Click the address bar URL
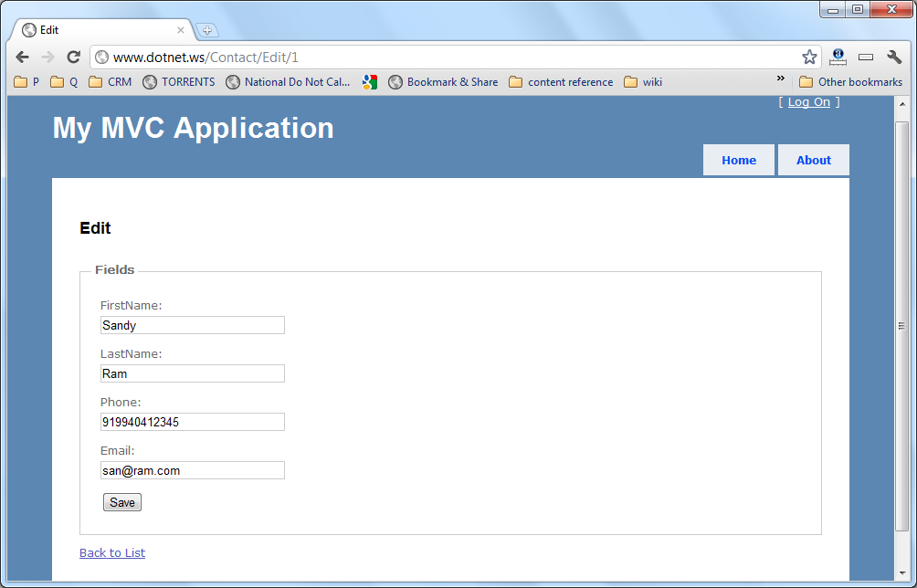Viewport: 917px width, 588px height. click(365, 58)
